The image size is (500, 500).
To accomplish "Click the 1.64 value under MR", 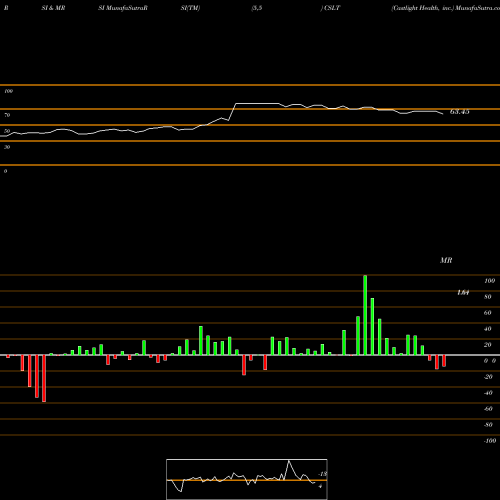I will pos(463,293).
